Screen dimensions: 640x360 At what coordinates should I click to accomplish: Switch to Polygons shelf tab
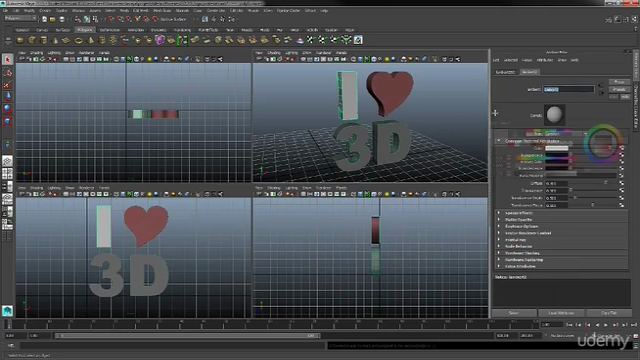click(85, 30)
